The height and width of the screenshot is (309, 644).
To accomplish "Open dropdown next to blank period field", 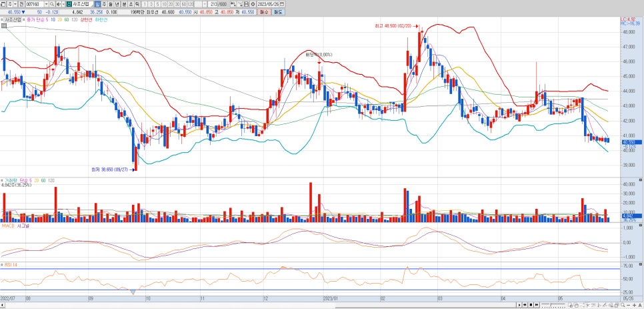I will 205,4.
